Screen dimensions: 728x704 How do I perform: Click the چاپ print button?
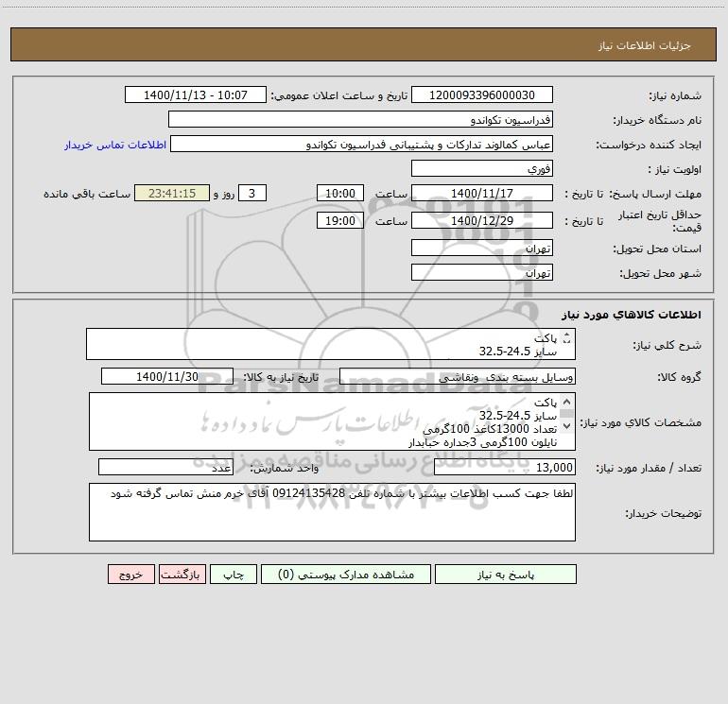pyautogui.click(x=234, y=575)
